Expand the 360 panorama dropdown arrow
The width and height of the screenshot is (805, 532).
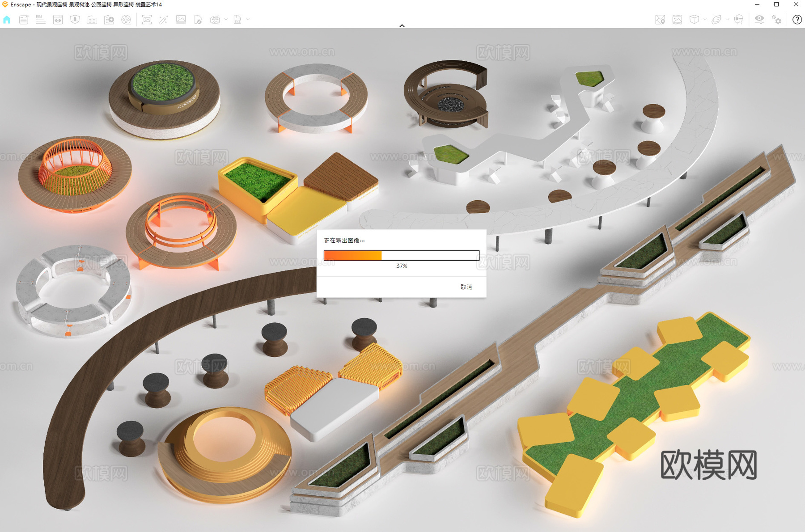pyautogui.click(x=226, y=20)
